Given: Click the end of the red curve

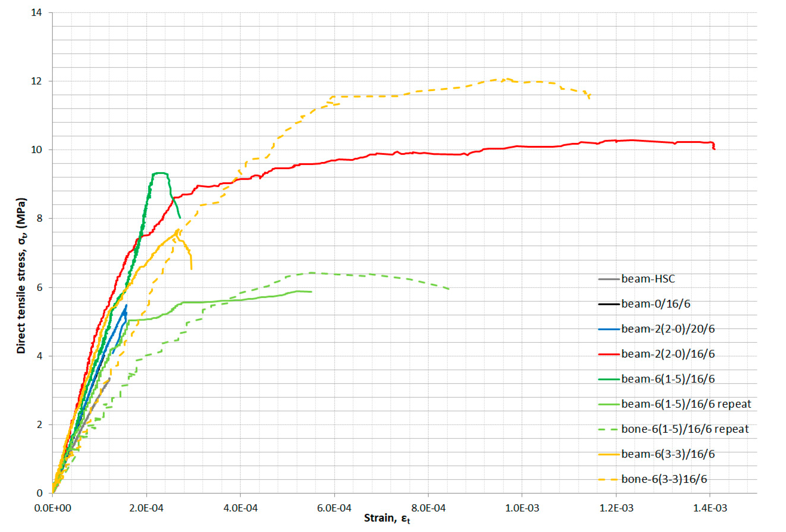Looking at the screenshot, I should pyautogui.click(x=714, y=149).
